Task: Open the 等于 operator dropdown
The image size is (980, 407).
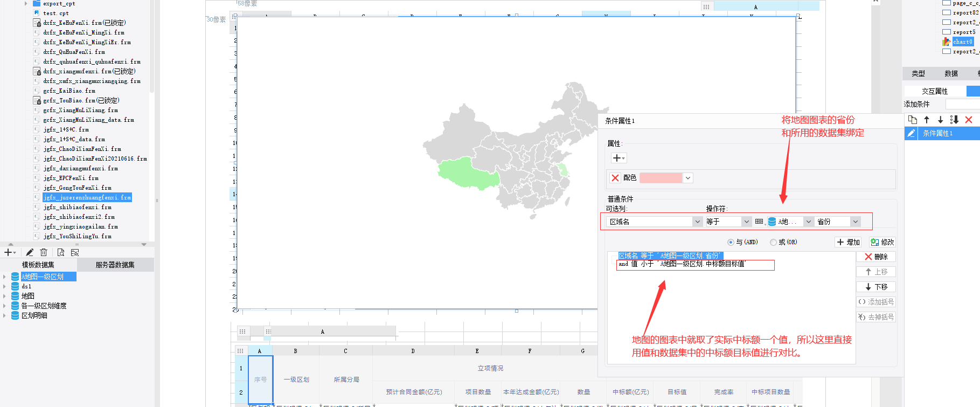Action: tap(746, 222)
